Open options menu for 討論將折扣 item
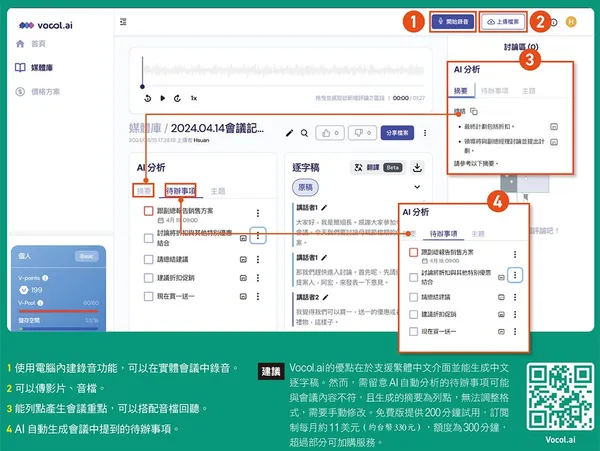 [258, 236]
